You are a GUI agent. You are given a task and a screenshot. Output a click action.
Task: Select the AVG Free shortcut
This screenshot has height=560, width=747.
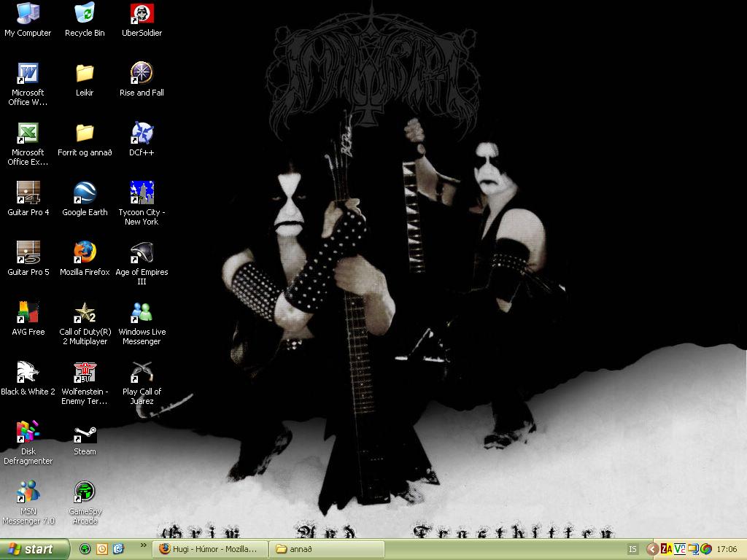click(x=28, y=319)
